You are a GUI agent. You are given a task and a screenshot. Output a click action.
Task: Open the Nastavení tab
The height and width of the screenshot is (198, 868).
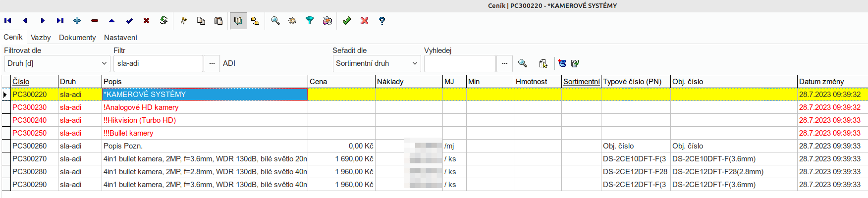(120, 38)
